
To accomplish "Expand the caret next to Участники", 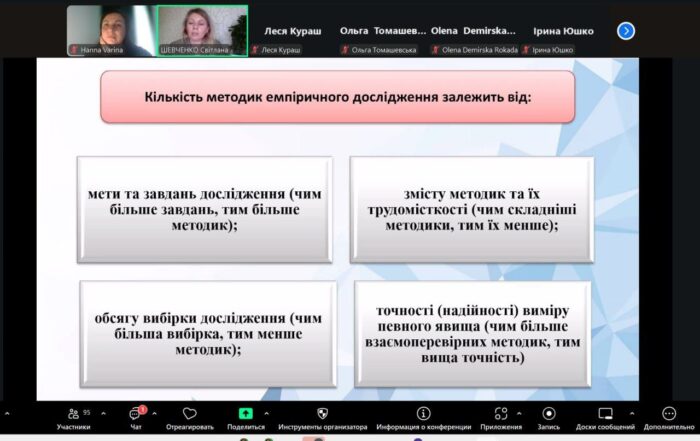I will pyautogui.click(x=102, y=411).
